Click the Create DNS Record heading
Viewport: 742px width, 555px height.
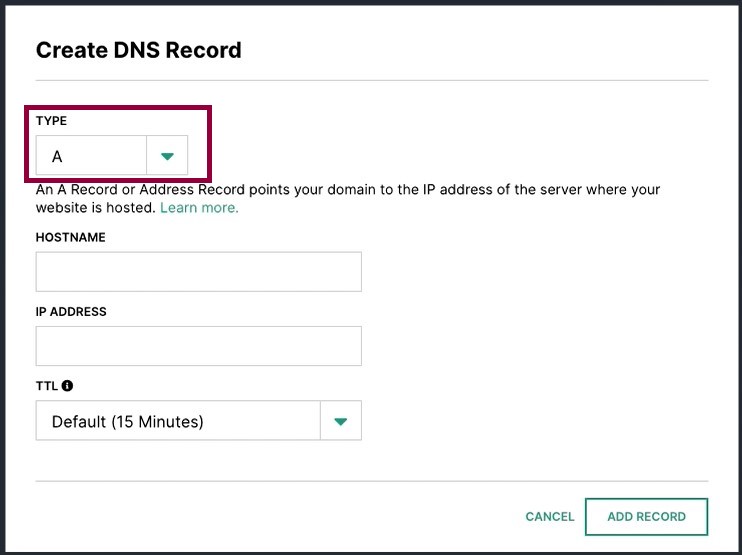139,50
